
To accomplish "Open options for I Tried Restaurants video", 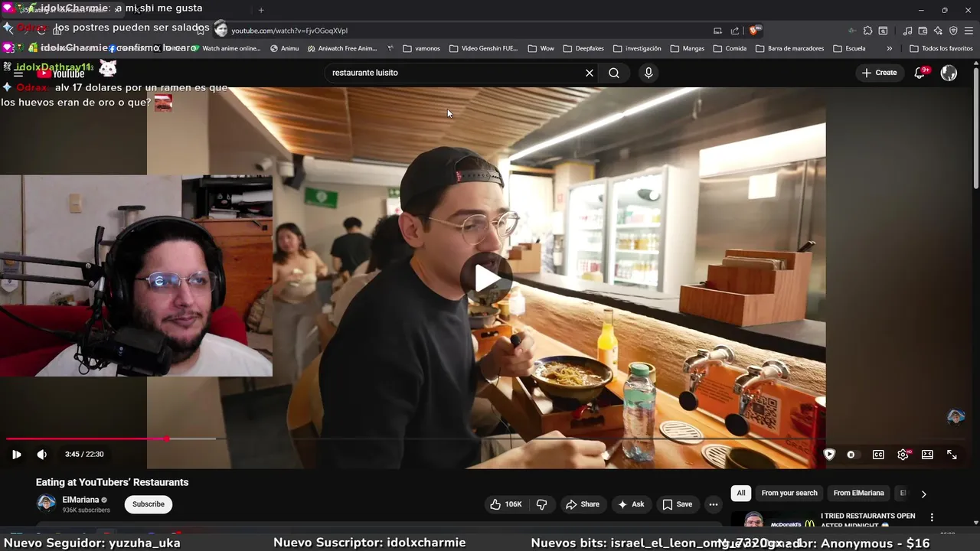I will [x=932, y=517].
